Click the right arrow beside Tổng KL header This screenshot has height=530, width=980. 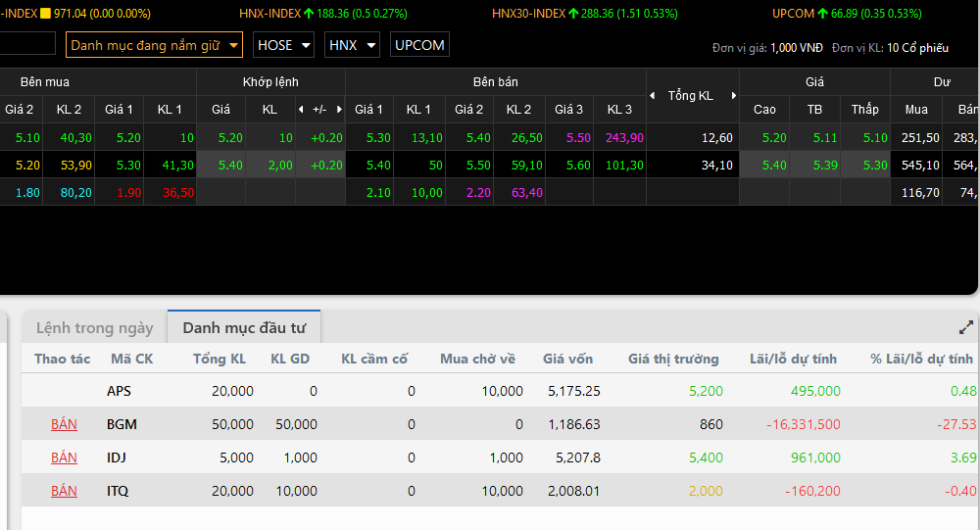(734, 96)
